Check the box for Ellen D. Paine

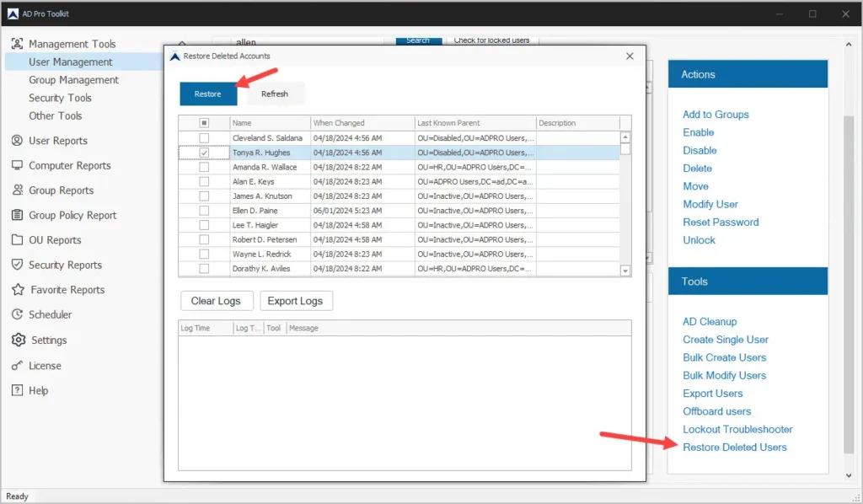pyautogui.click(x=204, y=210)
